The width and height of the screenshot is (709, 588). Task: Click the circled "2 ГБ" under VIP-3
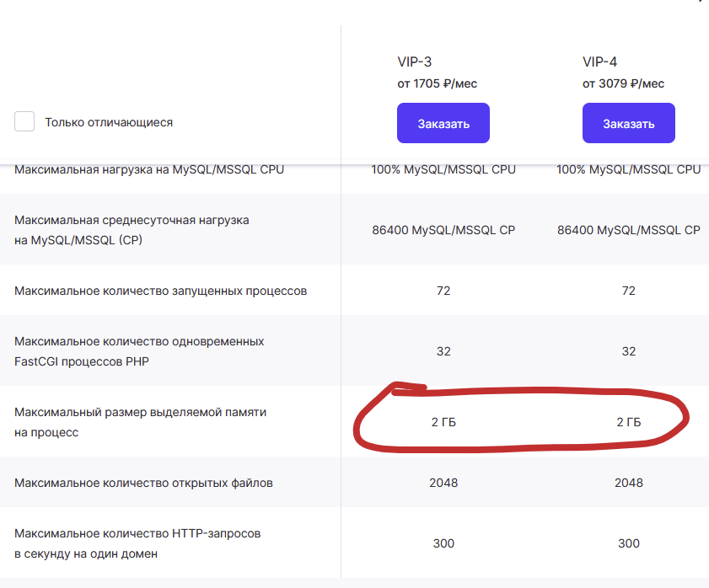click(x=443, y=422)
